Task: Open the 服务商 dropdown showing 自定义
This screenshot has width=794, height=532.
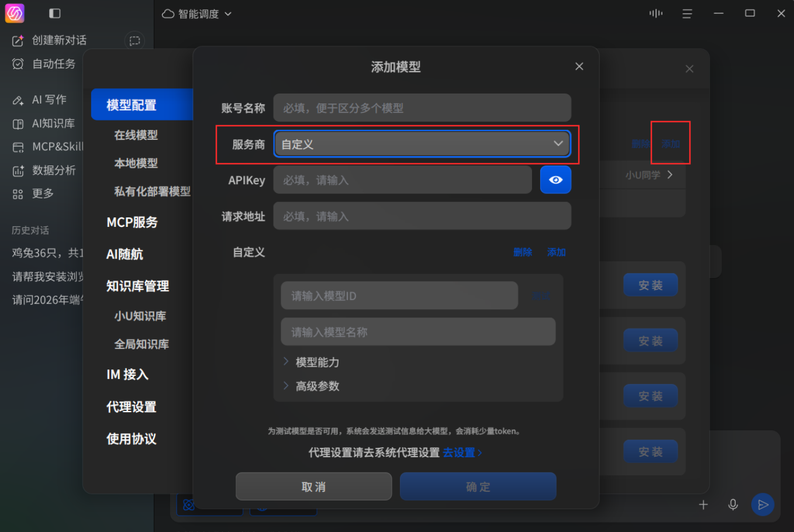Action: [x=422, y=144]
